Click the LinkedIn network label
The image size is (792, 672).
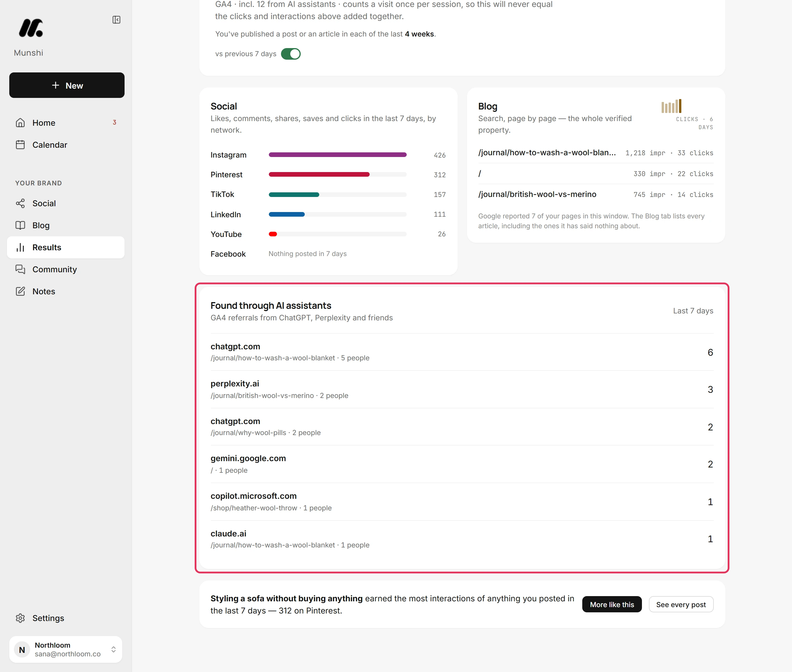[226, 214]
